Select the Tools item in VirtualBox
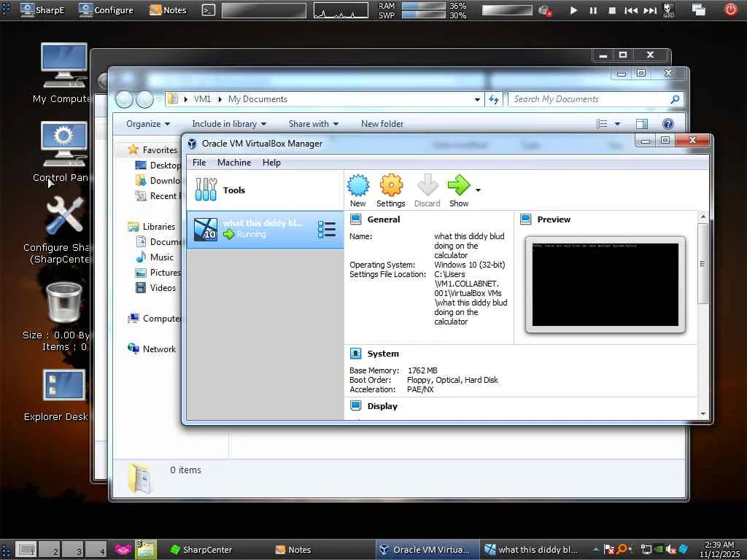 265,190
